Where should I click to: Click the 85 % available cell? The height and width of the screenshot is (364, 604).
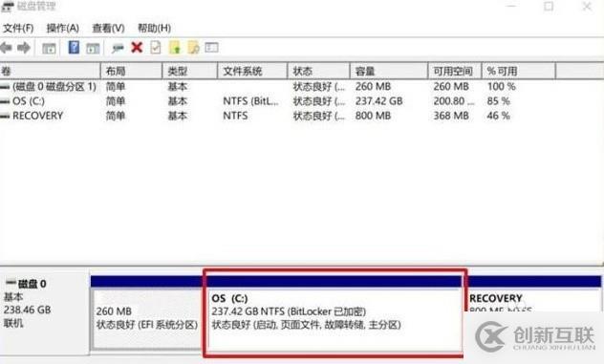(499, 101)
